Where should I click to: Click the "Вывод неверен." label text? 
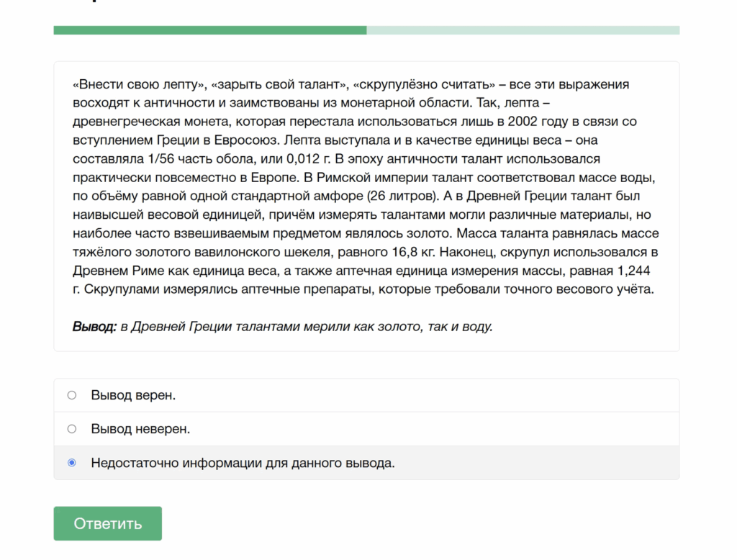140,429
